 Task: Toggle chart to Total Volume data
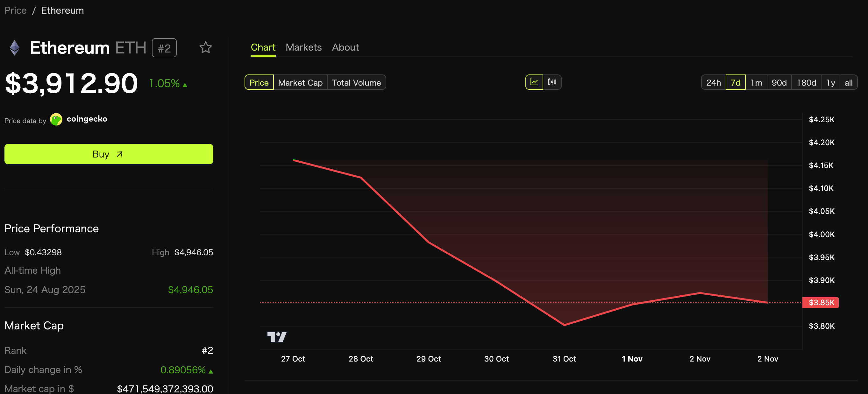click(x=356, y=82)
